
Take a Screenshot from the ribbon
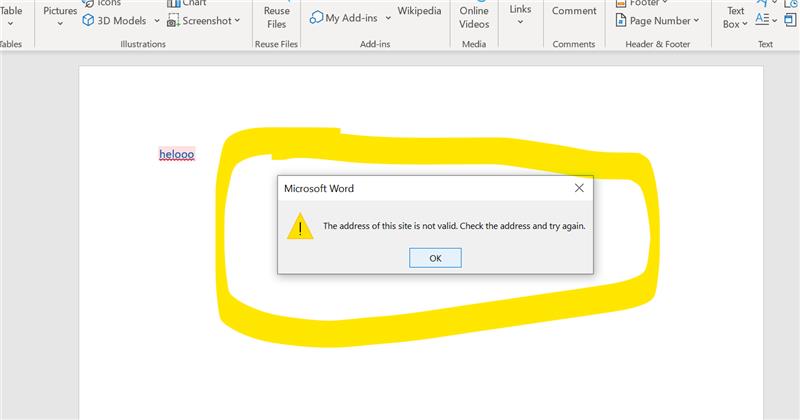pyautogui.click(x=198, y=20)
